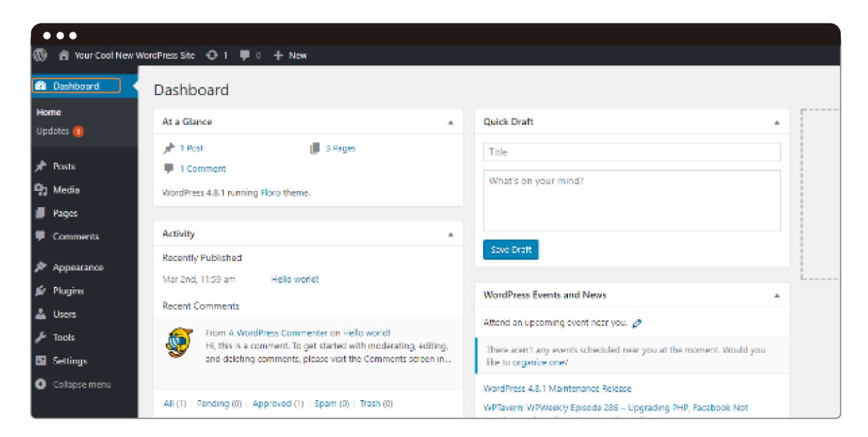
Task: Click the Dashboard gauge icon
Action: tap(40, 86)
